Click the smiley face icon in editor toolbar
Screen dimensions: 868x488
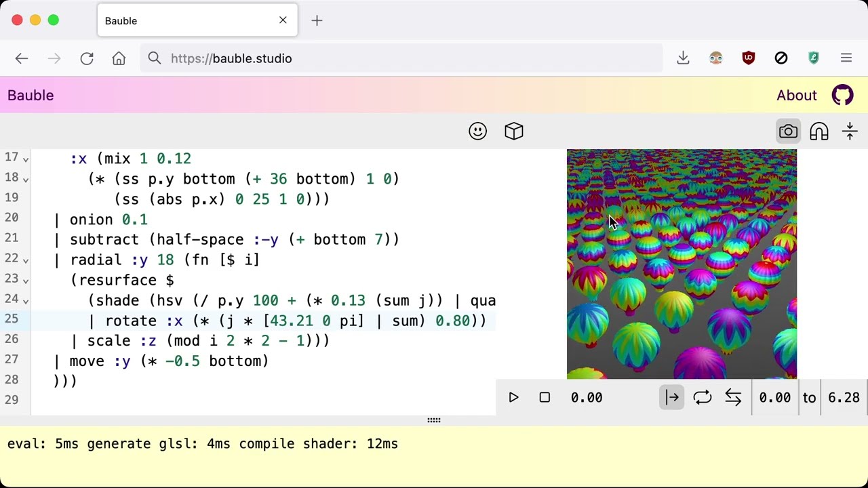point(477,131)
